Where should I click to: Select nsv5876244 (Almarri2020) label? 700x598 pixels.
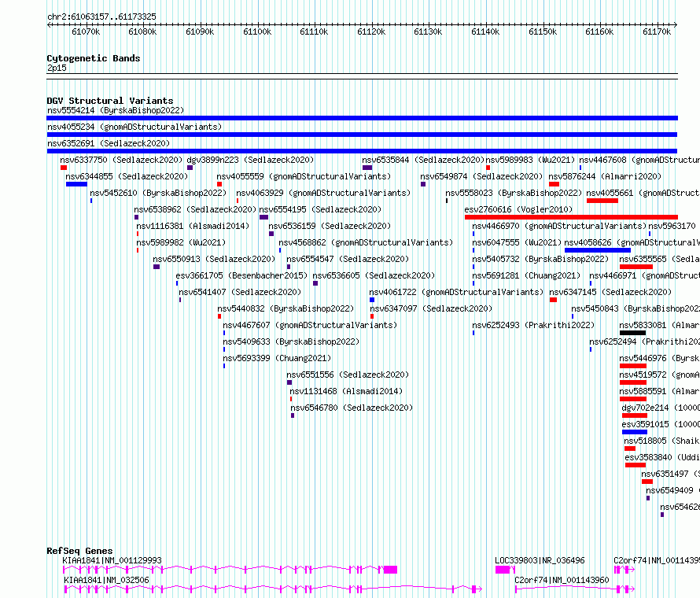point(605,176)
